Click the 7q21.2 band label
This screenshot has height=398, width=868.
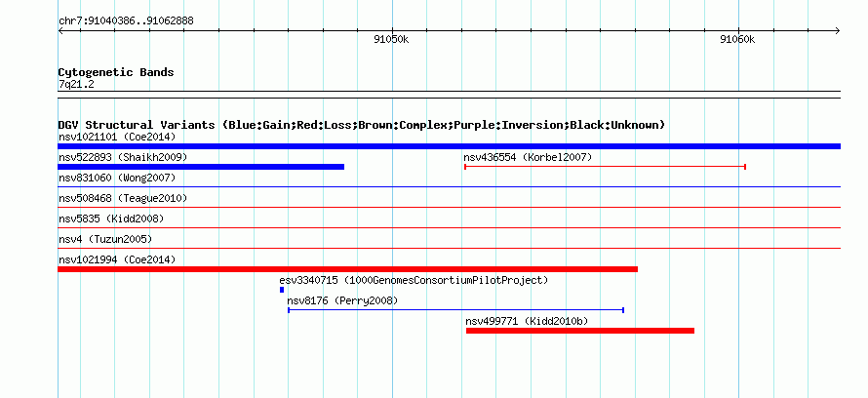coord(76,84)
